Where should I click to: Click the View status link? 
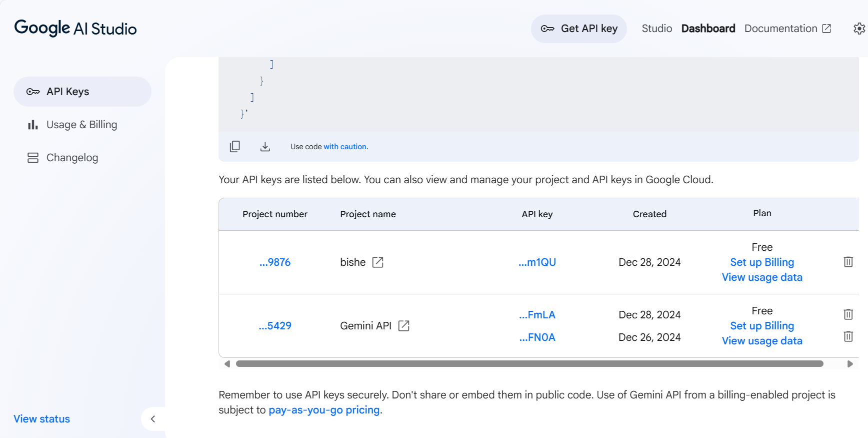(x=42, y=419)
